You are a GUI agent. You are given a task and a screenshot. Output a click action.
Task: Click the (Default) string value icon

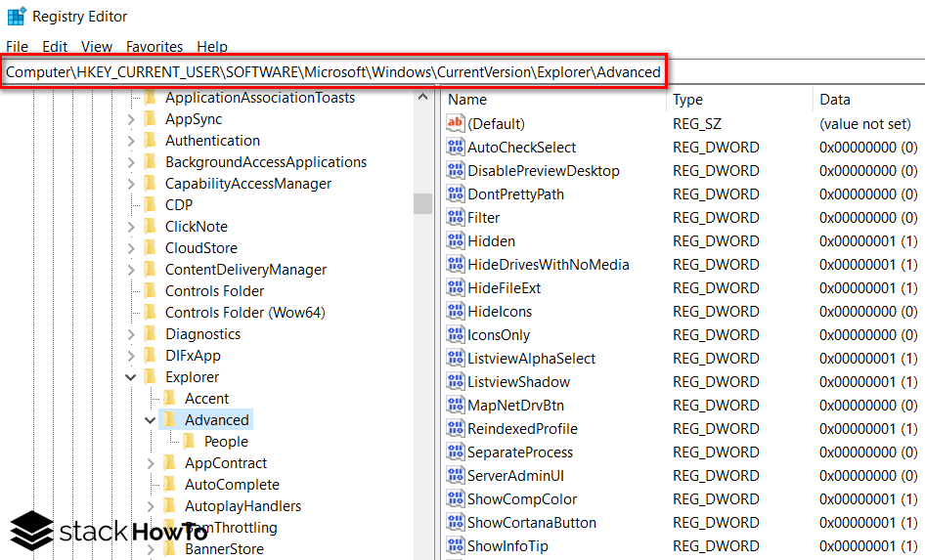click(455, 123)
